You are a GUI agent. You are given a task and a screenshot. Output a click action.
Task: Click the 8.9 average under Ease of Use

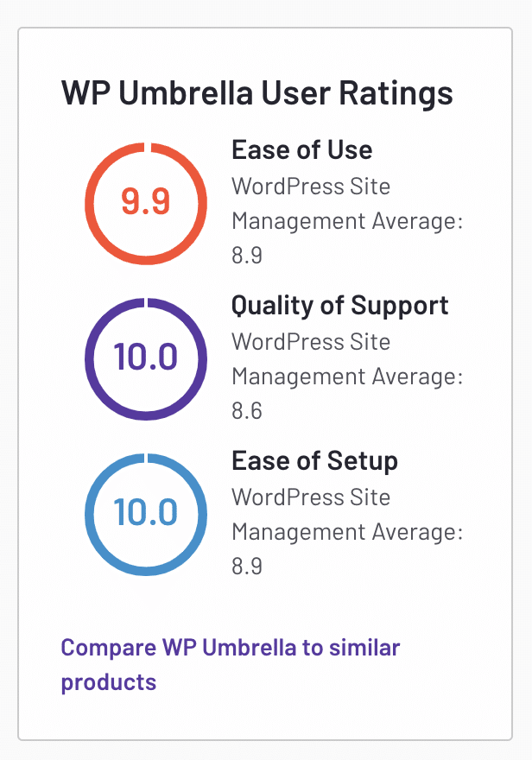tap(247, 256)
